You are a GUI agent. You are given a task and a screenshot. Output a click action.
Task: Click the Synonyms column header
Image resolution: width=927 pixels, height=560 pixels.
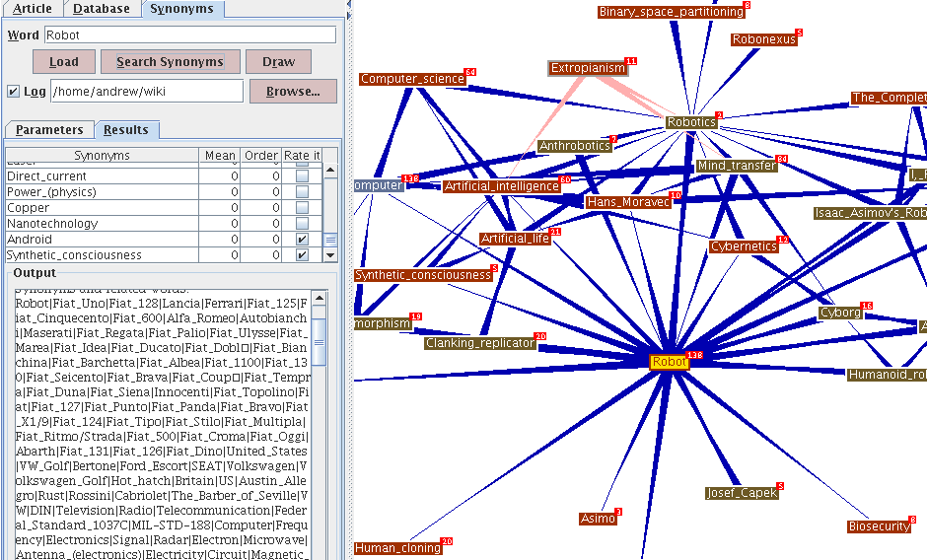point(102,155)
